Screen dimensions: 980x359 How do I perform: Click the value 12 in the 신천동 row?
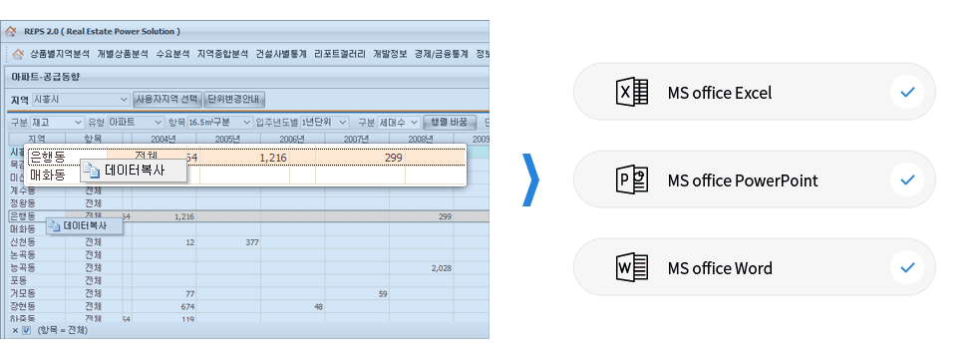pyautogui.click(x=190, y=242)
